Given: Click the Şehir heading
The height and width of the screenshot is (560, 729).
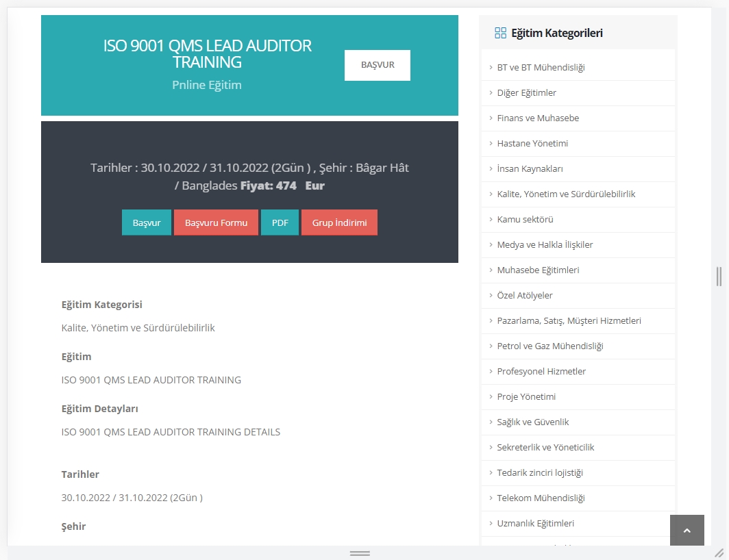Looking at the screenshot, I should [x=73, y=526].
